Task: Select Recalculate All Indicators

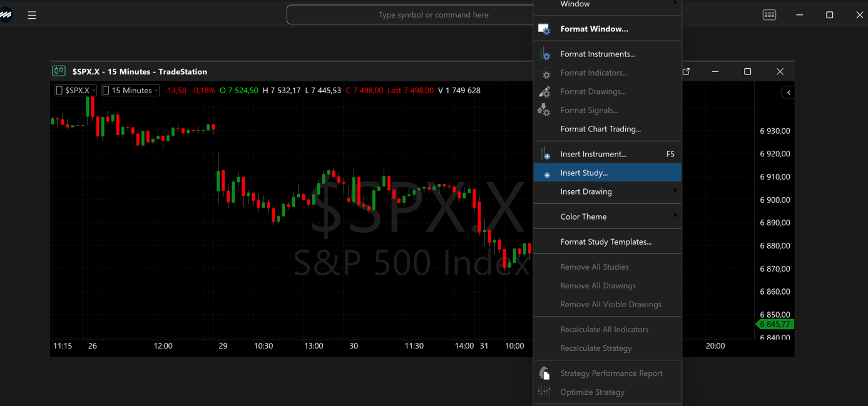Action: pos(607,329)
